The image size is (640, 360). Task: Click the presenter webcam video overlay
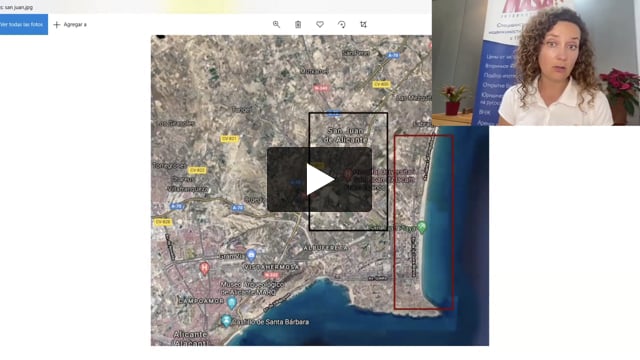tap(536, 62)
